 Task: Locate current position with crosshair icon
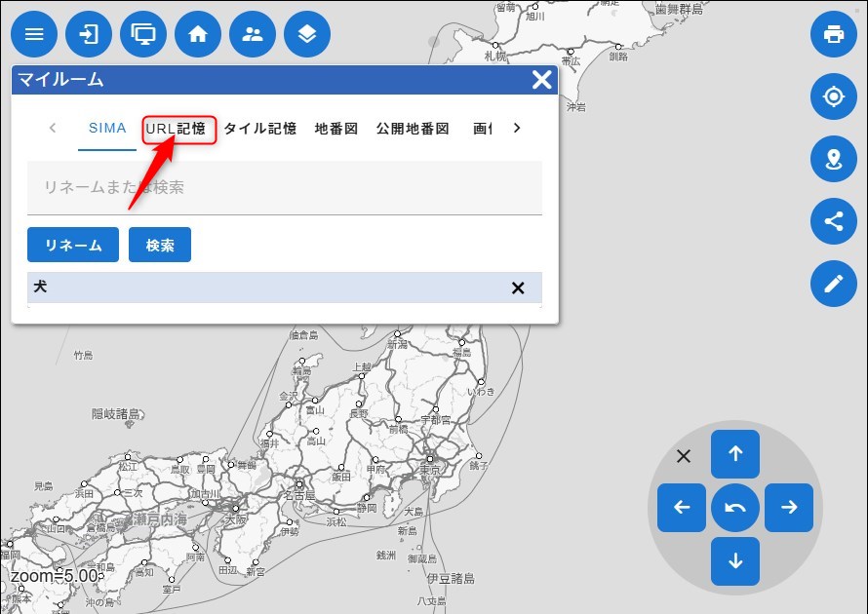833,96
